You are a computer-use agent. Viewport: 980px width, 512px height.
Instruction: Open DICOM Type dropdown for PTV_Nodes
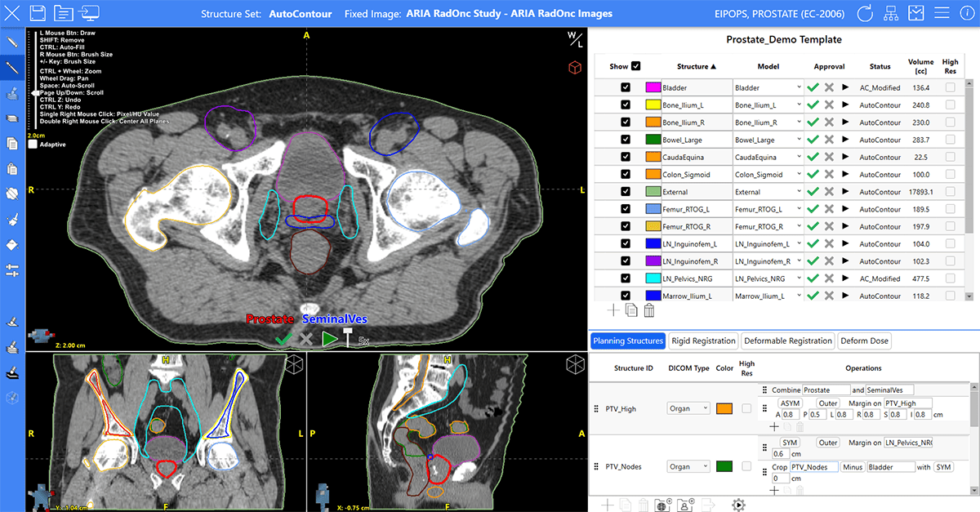click(x=688, y=466)
